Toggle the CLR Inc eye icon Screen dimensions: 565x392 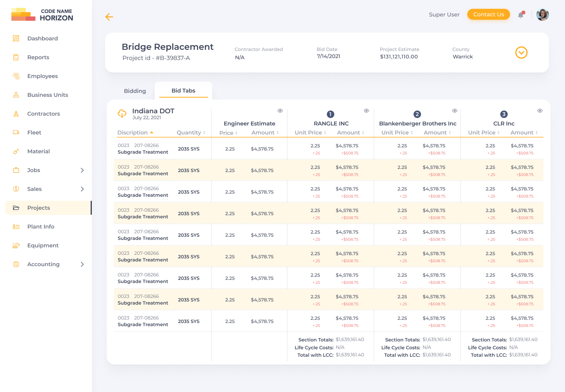(540, 111)
